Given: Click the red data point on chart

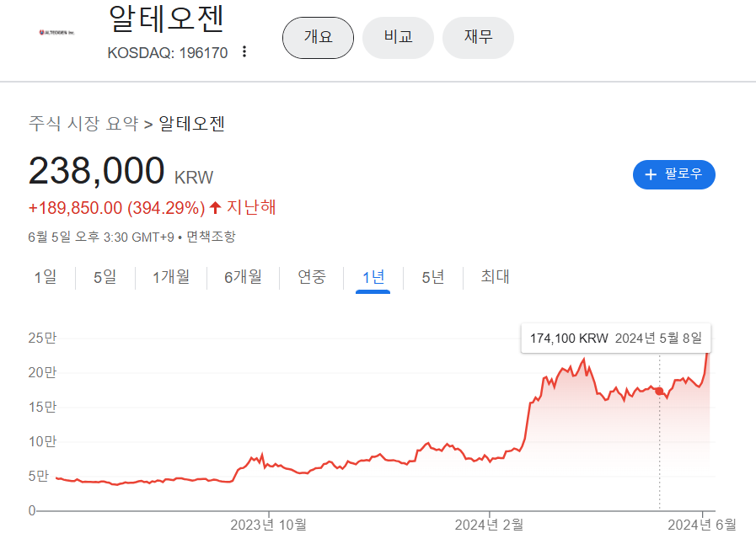Looking at the screenshot, I should (659, 391).
